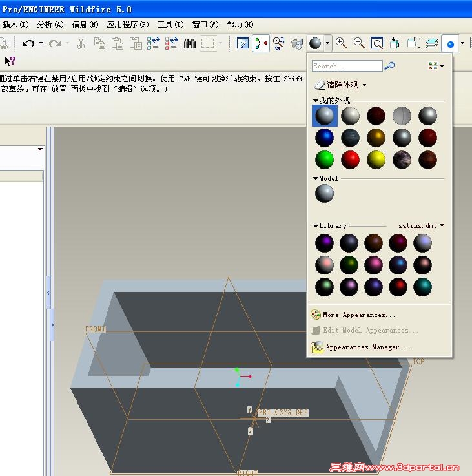
Task: Click the Undo arrow icon
Action: 28,43
